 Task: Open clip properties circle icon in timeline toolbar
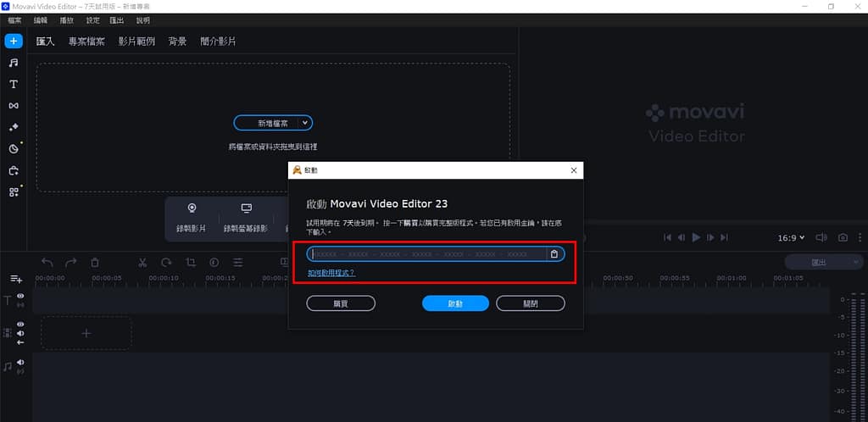tap(214, 262)
